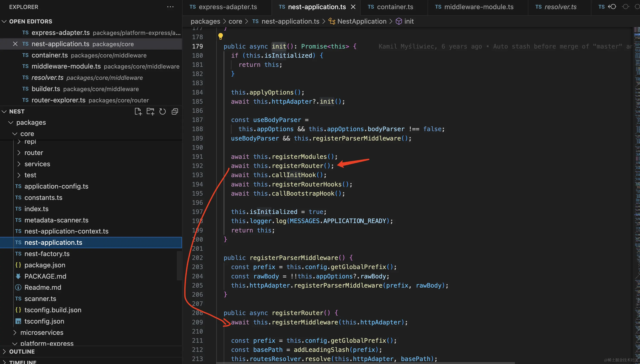640x364 pixels.
Task: Click New Folder icon in NEST header
Action: [150, 112]
